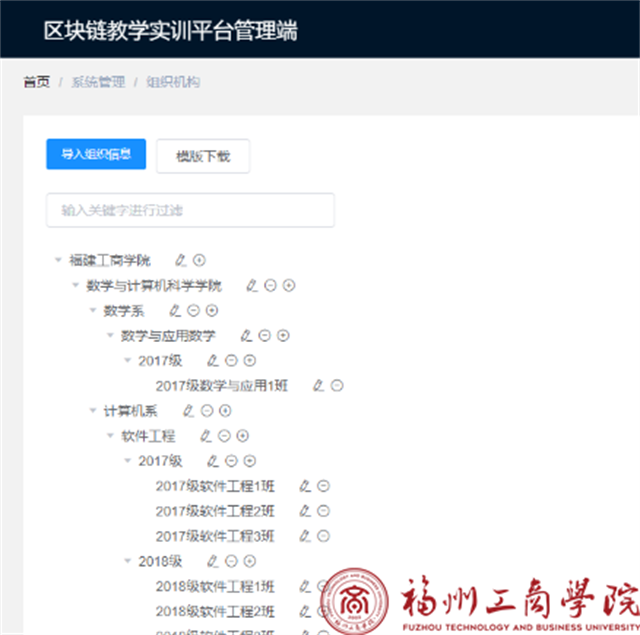Edit the 软件工程 node
This screenshot has height=635, width=640.
pos(205,436)
